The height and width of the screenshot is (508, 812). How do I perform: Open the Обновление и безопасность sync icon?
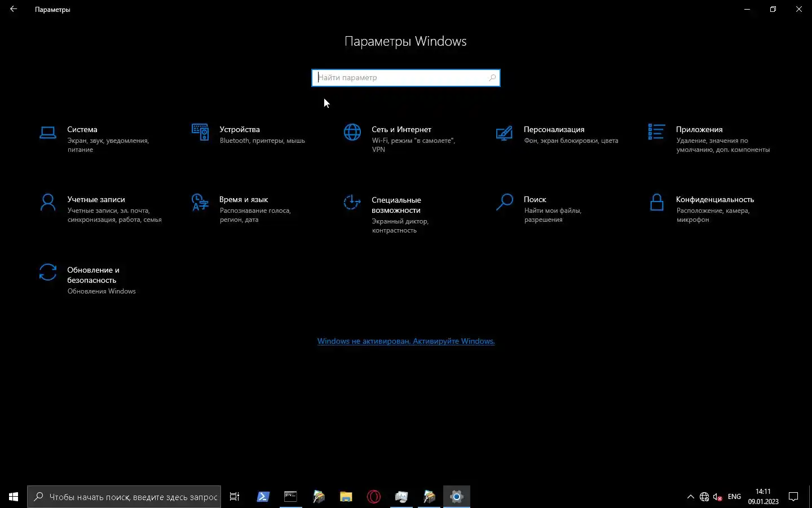[x=48, y=272]
